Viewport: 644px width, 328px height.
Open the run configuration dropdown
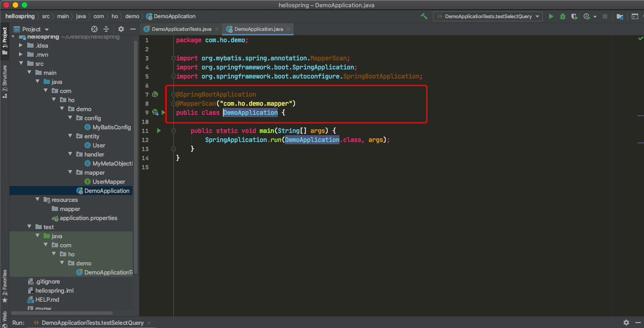point(488,16)
